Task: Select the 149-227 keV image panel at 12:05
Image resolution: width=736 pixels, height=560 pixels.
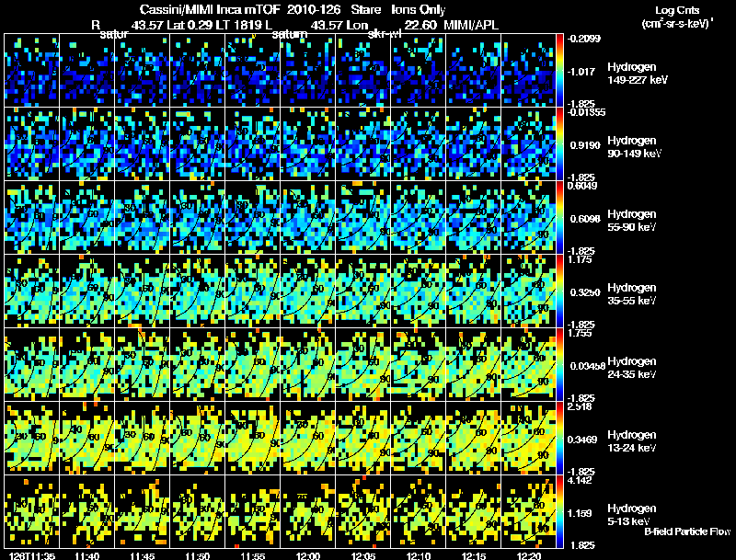Action: [363, 71]
